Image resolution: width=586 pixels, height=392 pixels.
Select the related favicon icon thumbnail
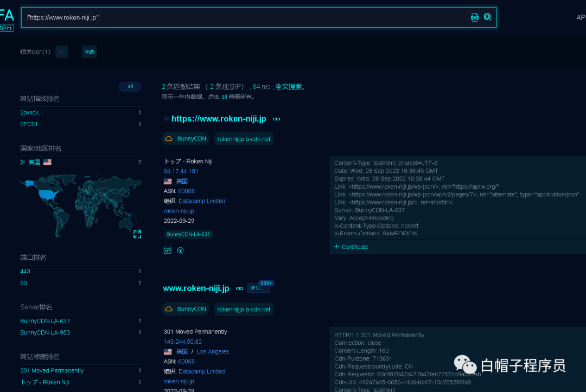point(62,52)
